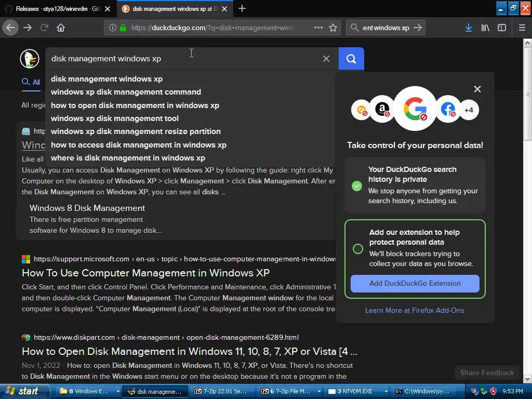Open the Firefox hamburger menu
Viewport: 532px width, 399px height.
coord(522,28)
